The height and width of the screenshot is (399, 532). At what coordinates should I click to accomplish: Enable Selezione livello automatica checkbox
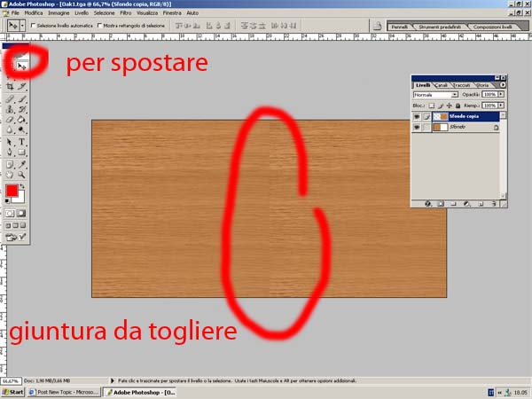tap(34, 26)
